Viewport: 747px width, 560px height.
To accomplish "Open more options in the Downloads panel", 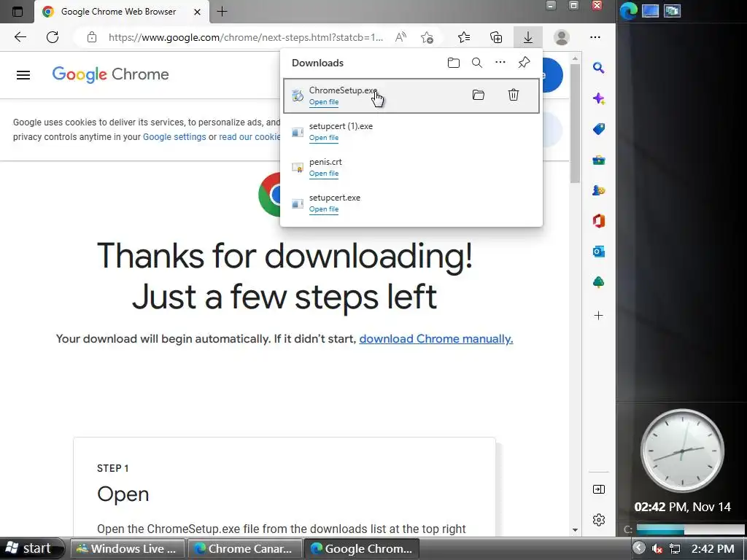I will (500, 63).
